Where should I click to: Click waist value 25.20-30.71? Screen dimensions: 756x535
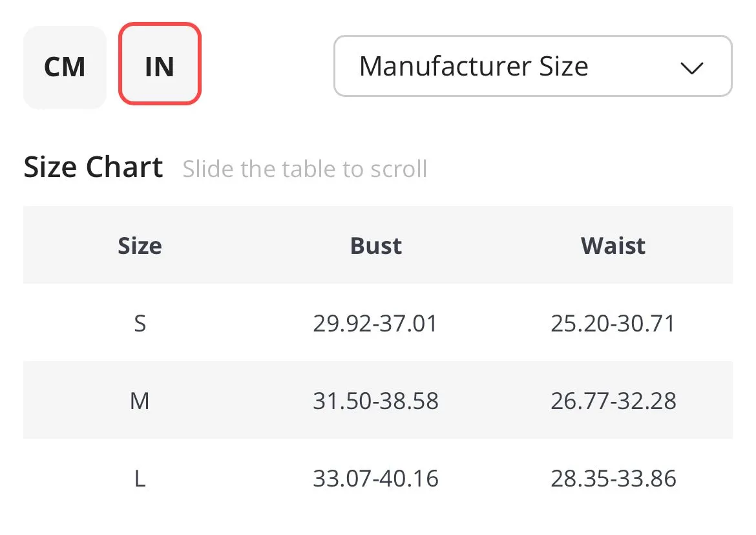click(613, 323)
